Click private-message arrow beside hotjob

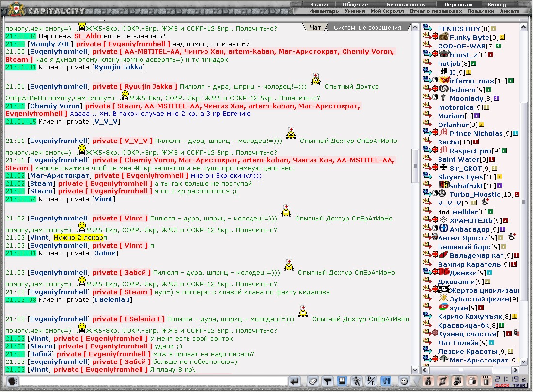tap(426, 63)
